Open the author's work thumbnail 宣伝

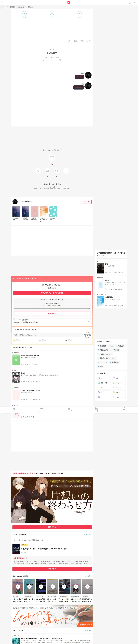pos(16,211)
